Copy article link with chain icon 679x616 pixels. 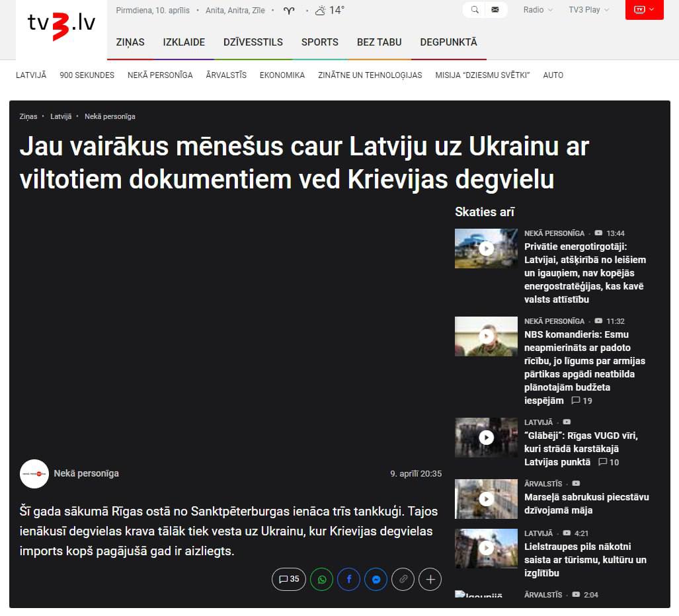click(x=403, y=580)
